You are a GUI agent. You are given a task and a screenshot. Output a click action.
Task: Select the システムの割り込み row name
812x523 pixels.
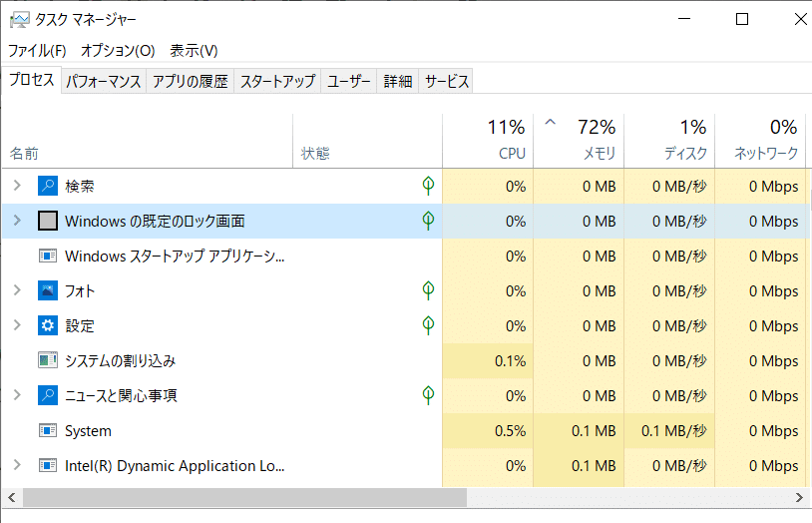click(x=120, y=360)
